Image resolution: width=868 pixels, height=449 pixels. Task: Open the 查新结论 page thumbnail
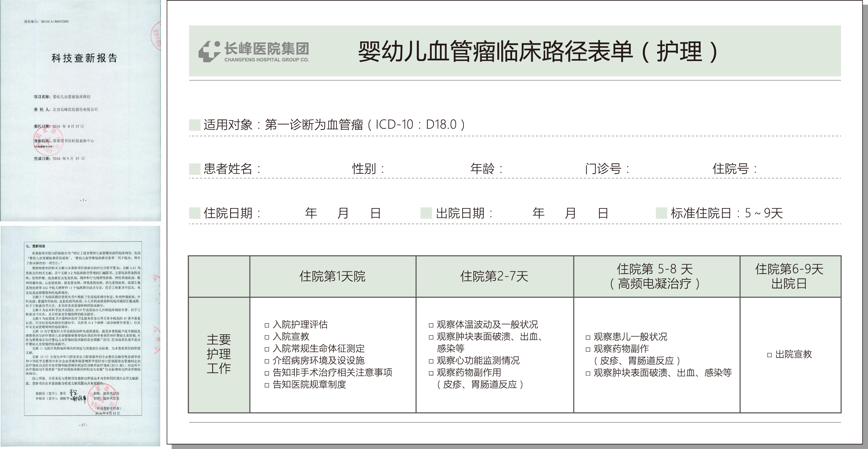click(x=80, y=336)
